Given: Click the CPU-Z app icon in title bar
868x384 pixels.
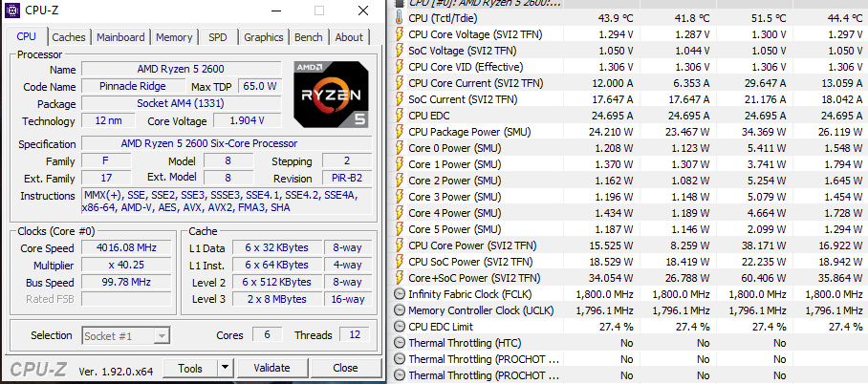Looking at the screenshot, I should pyautogui.click(x=12, y=10).
